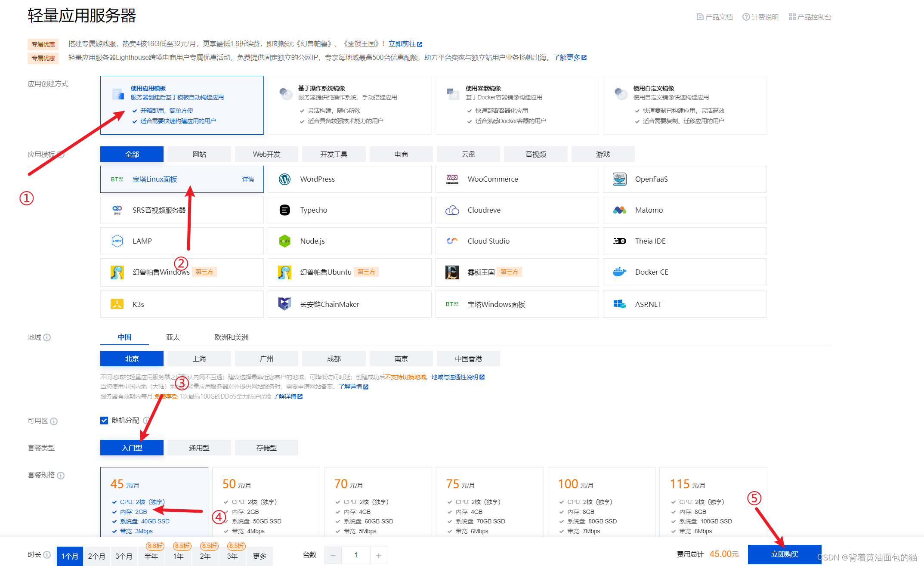Choose the OS image creation method
The image size is (924, 566).
pyautogui.click(x=349, y=105)
